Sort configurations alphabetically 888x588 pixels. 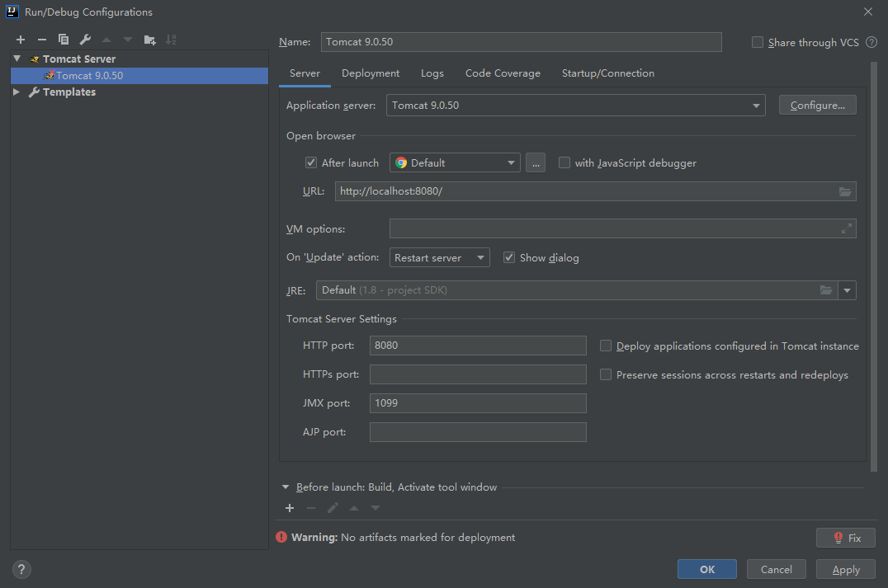(x=171, y=40)
